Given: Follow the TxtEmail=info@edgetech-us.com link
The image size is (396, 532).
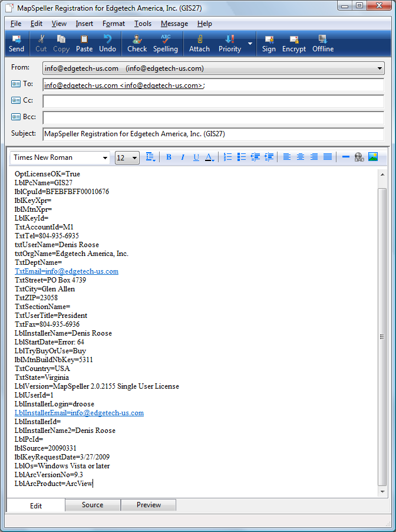Looking at the screenshot, I should pyautogui.click(x=67, y=271).
